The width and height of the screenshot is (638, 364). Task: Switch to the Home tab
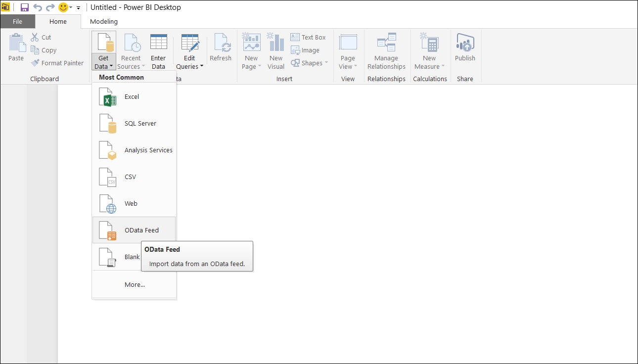58,21
